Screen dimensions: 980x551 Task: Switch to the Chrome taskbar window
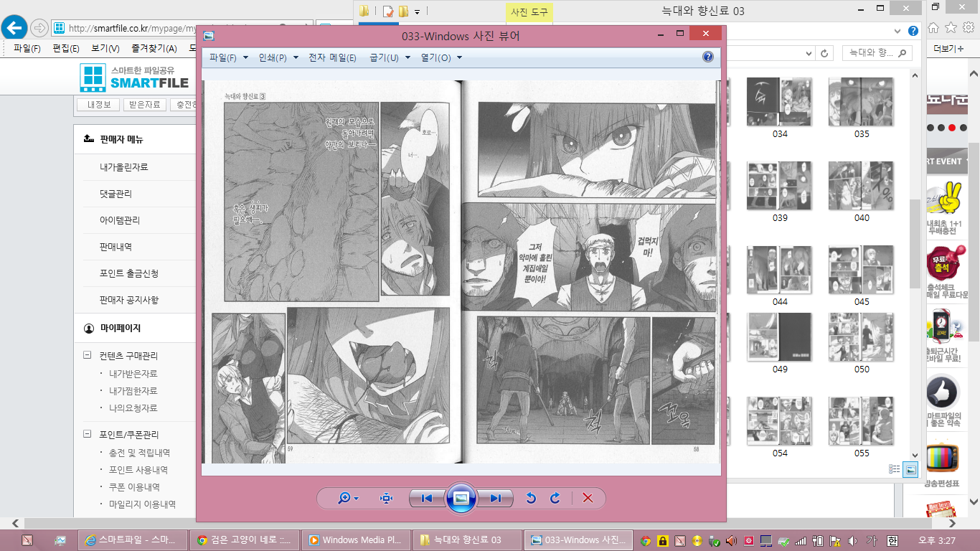point(245,540)
